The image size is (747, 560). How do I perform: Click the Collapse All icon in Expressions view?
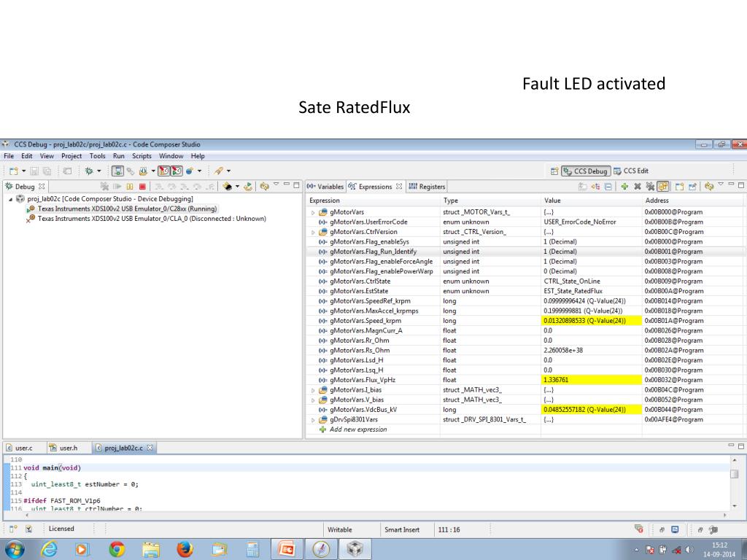point(608,186)
